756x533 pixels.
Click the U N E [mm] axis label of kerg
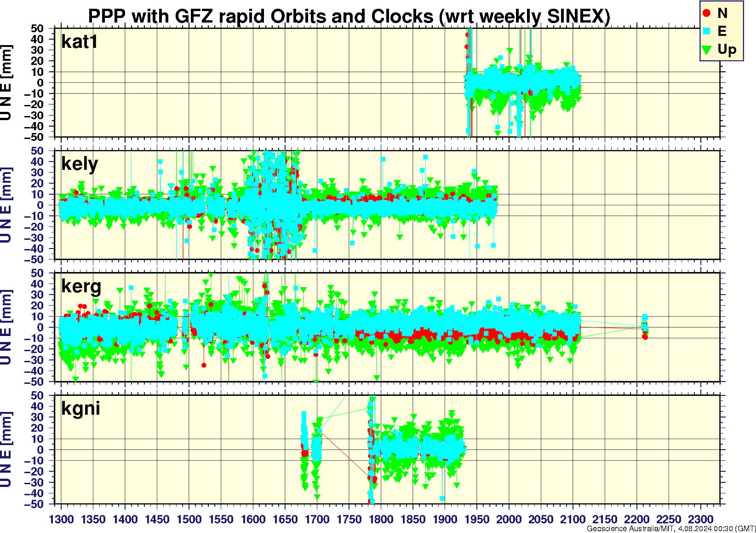pyautogui.click(x=6, y=328)
